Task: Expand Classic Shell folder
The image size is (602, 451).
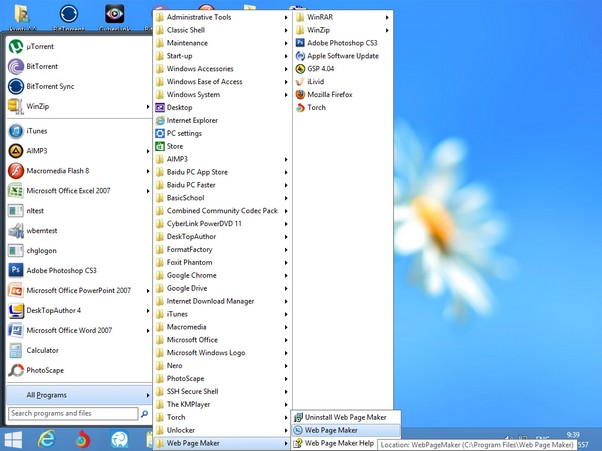Action: coord(222,30)
